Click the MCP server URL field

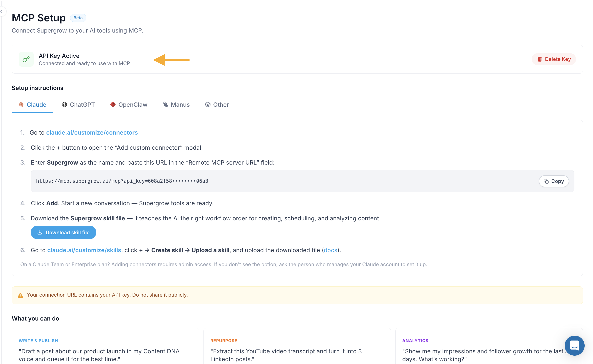[x=302, y=181]
